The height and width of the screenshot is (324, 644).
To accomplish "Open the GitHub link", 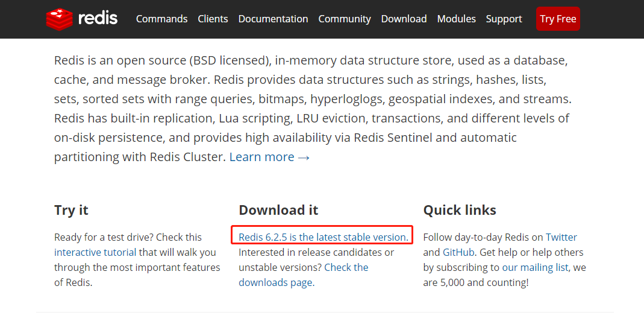I will tap(458, 252).
